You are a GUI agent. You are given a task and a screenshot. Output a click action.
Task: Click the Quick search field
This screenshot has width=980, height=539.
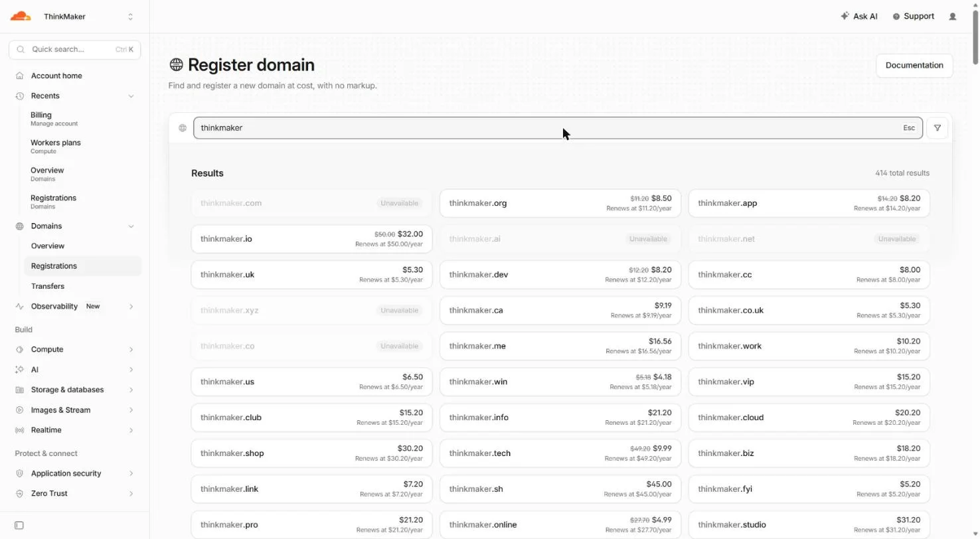pyautogui.click(x=74, y=49)
